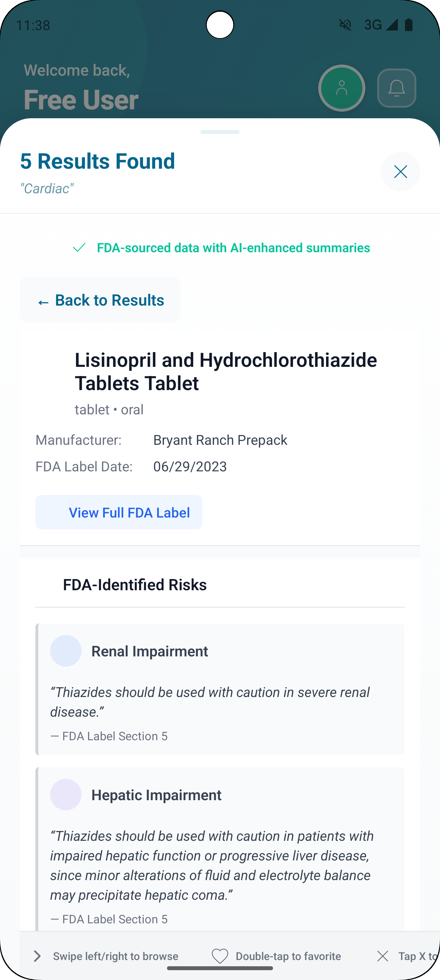Screen dimensions: 440x980
Task: Close the results sheet with X
Action: tap(400, 172)
